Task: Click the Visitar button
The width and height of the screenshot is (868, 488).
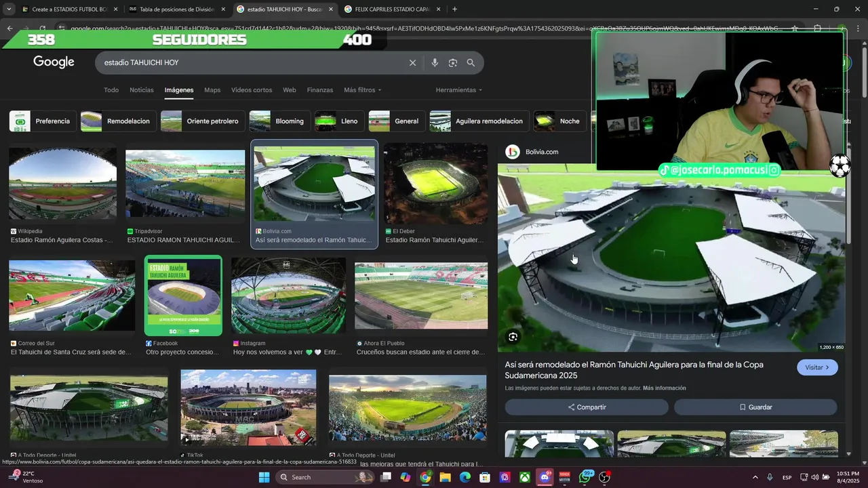Action: point(817,367)
